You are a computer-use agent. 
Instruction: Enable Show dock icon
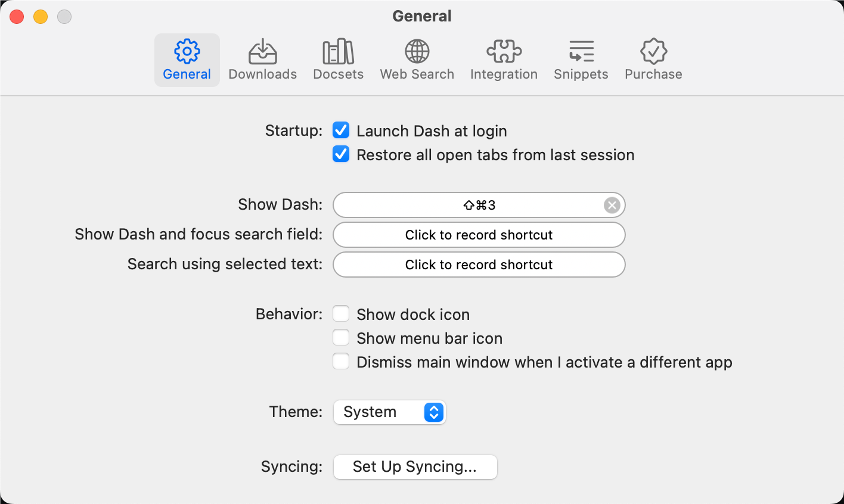(x=341, y=313)
